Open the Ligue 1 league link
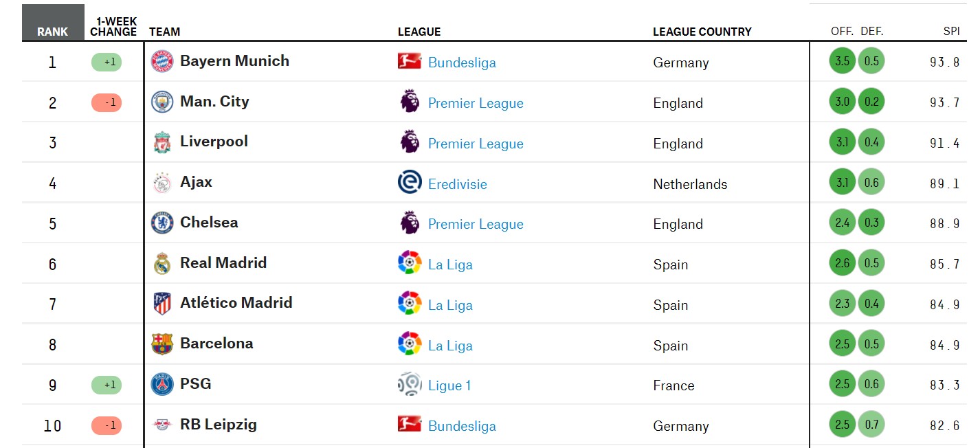 coord(449,385)
